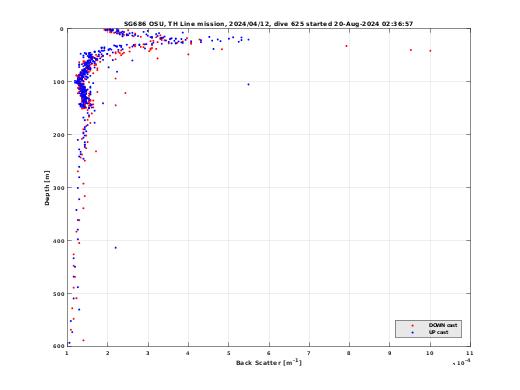The image size is (520, 390).
Task: Select the DOWN cast legend label
Action: 443,325
